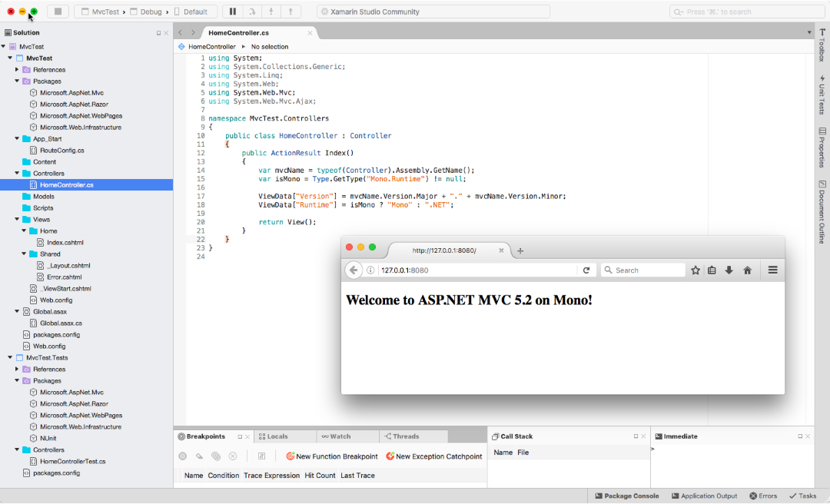This screenshot has height=504, width=830.
Task: Open the browser hamburger menu
Action: click(x=773, y=270)
